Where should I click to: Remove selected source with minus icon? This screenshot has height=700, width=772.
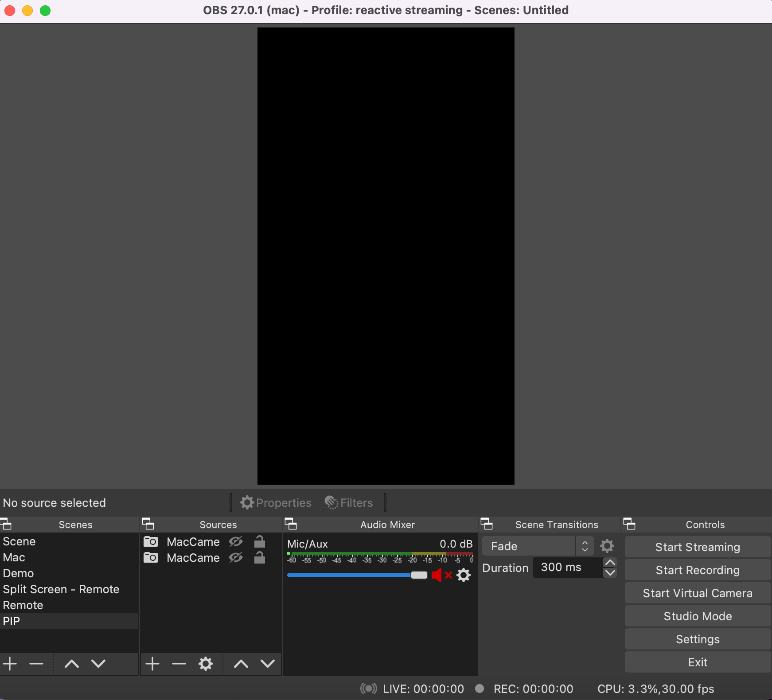pyautogui.click(x=179, y=664)
